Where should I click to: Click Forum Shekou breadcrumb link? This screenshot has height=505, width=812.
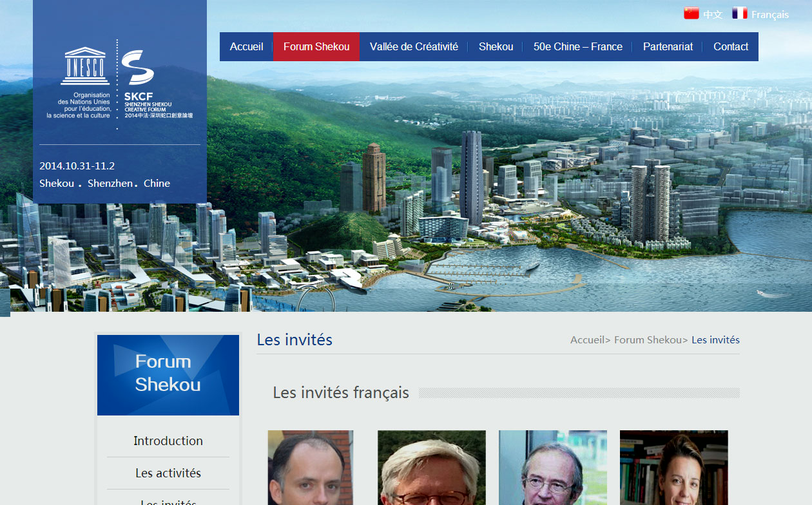coord(648,339)
